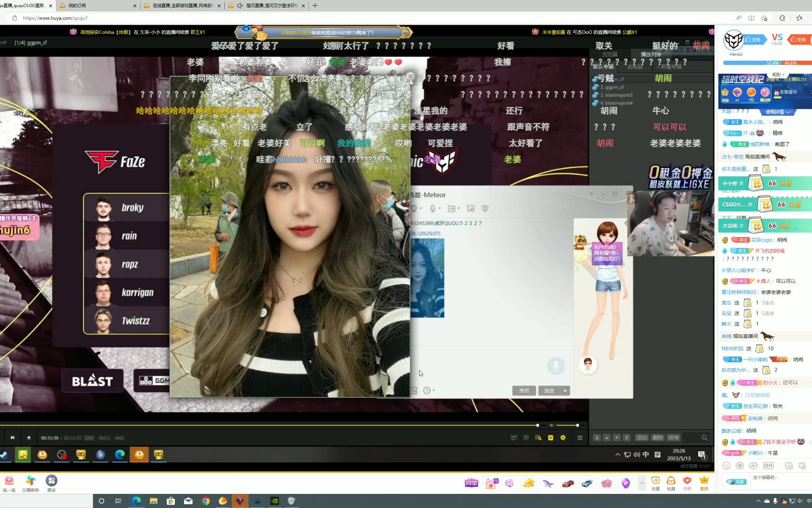This screenshot has height=508, width=812.
Task: Open the 浏览器 tab in player
Action: (x=610, y=54)
